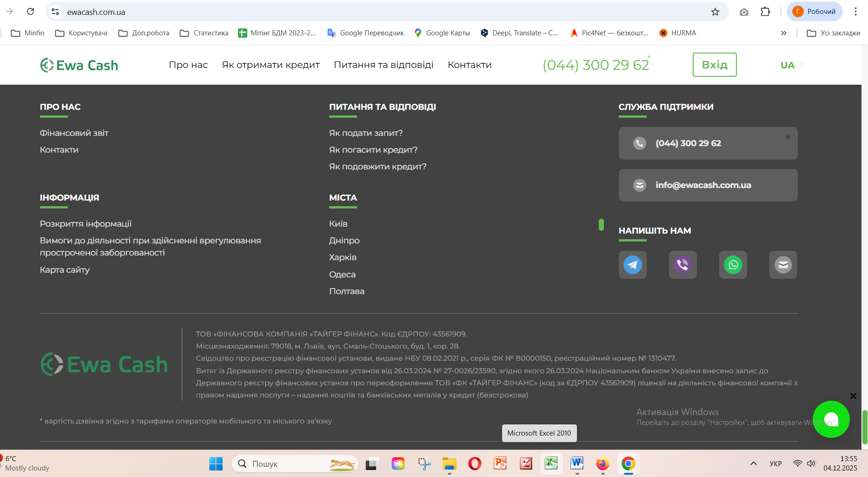Open the Viber contact icon
Viewport: 868px width, 477px height.
click(x=682, y=265)
